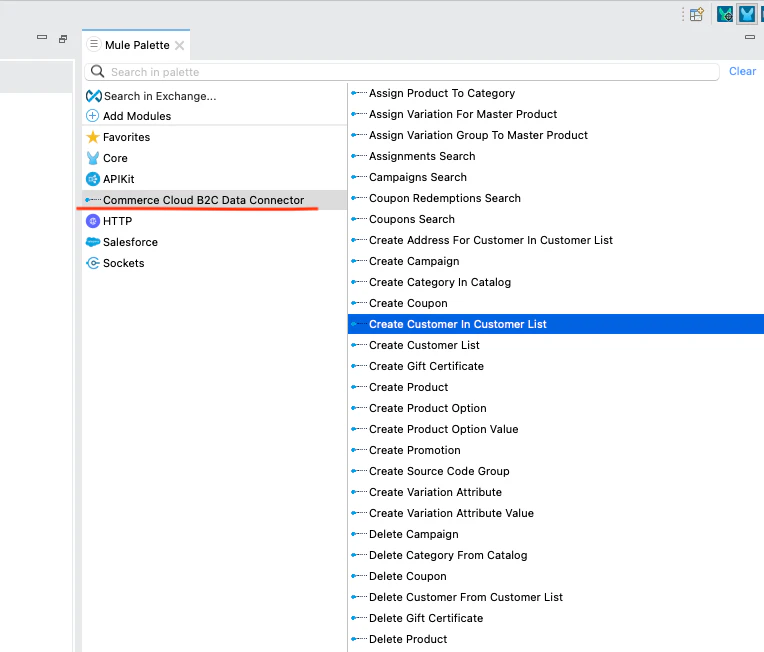The width and height of the screenshot is (764, 652).
Task: Choose Create Product Option Value
Action: coord(443,429)
